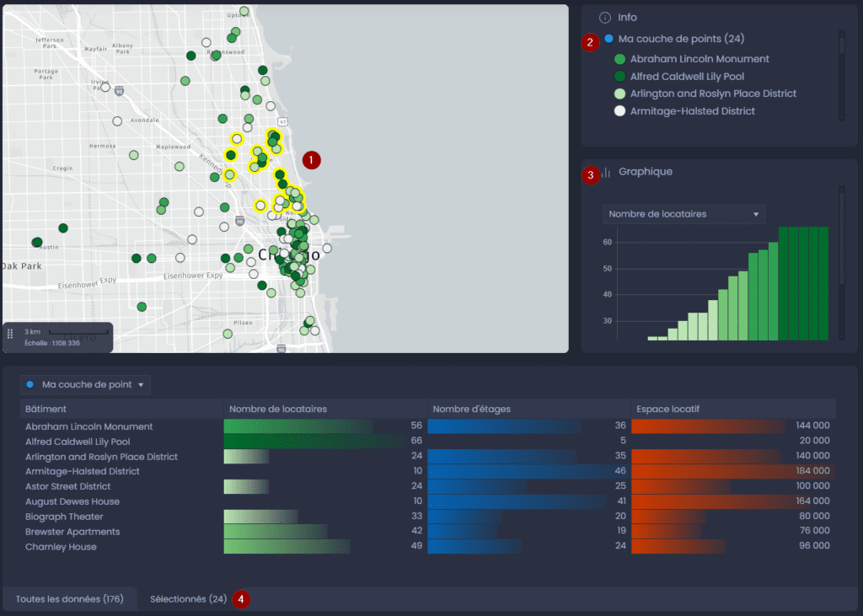Switch to Toutes les données (176) tab
Image resolution: width=863 pixels, height=616 pixels.
pyautogui.click(x=69, y=599)
